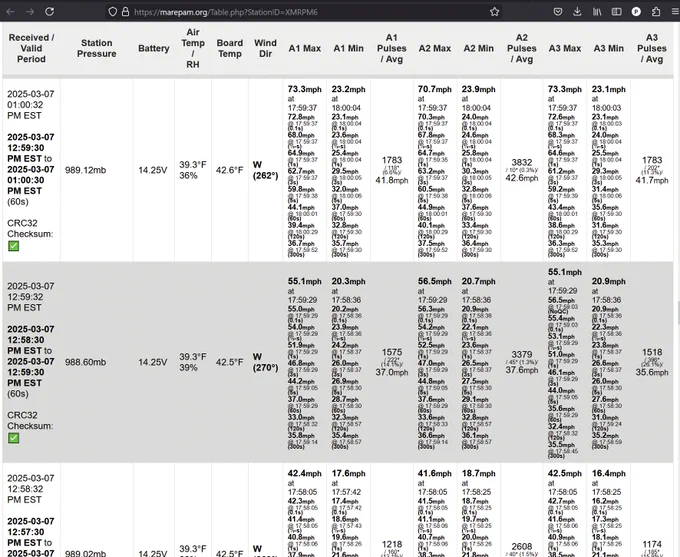680x557 pixels.
Task: Click the 'Battery' column header
Action: pos(154,48)
